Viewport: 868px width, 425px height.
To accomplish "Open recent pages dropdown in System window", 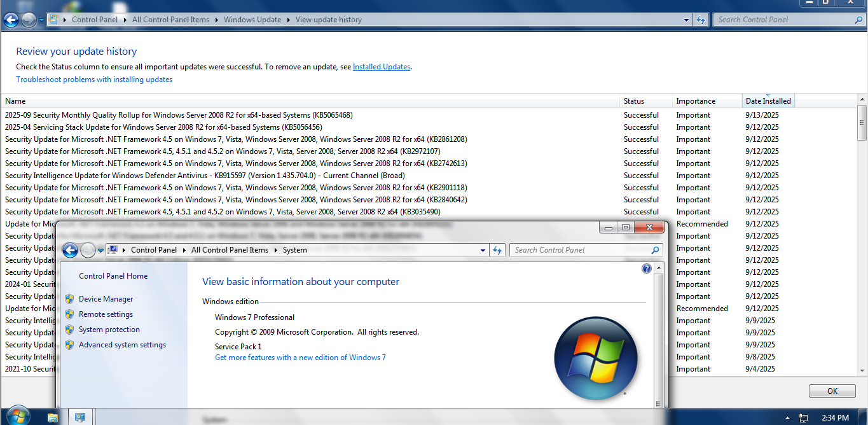I will (x=100, y=251).
